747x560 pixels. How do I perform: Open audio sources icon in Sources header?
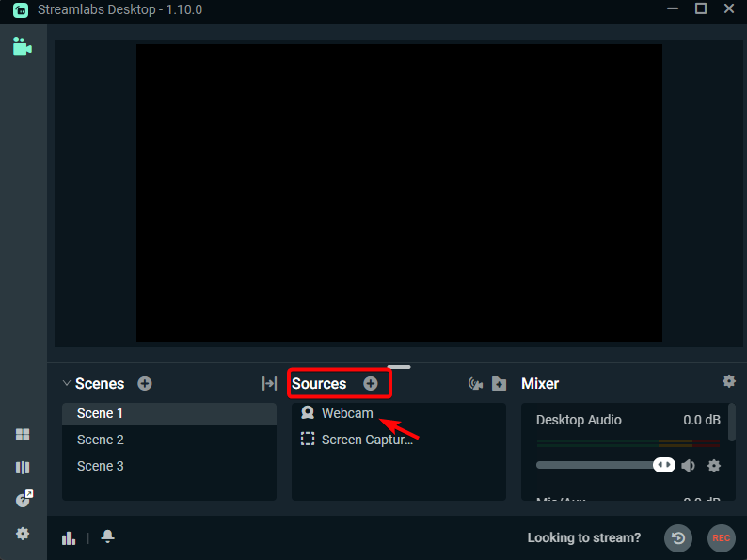(475, 384)
